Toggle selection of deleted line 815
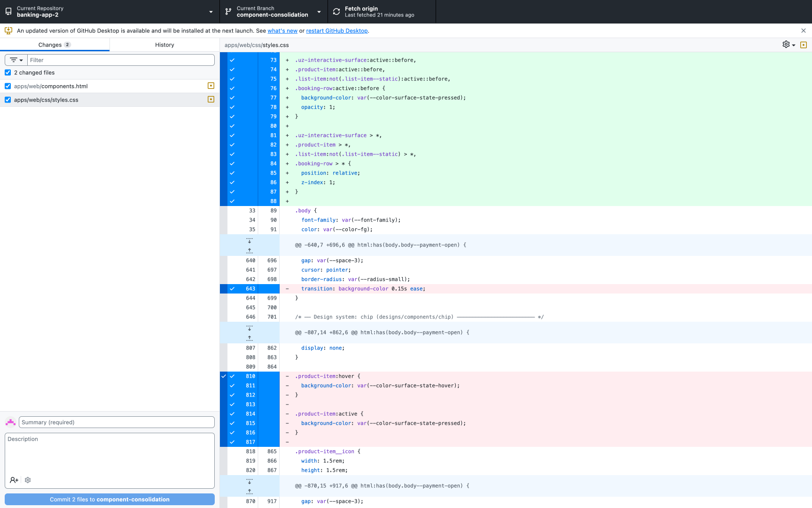Viewport: 812px width, 508px height. click(254, 423)
